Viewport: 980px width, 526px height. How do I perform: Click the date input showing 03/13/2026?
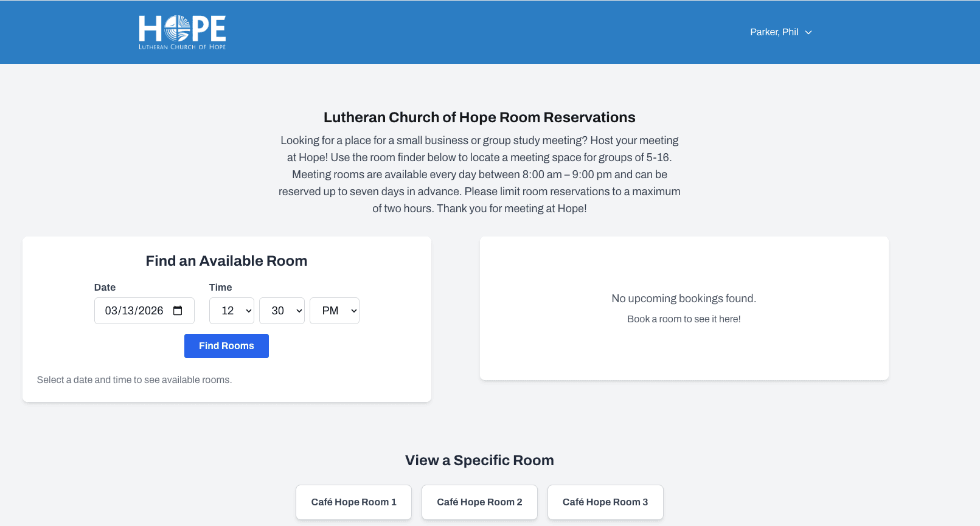pyautogui.click(x=144, y=311)
